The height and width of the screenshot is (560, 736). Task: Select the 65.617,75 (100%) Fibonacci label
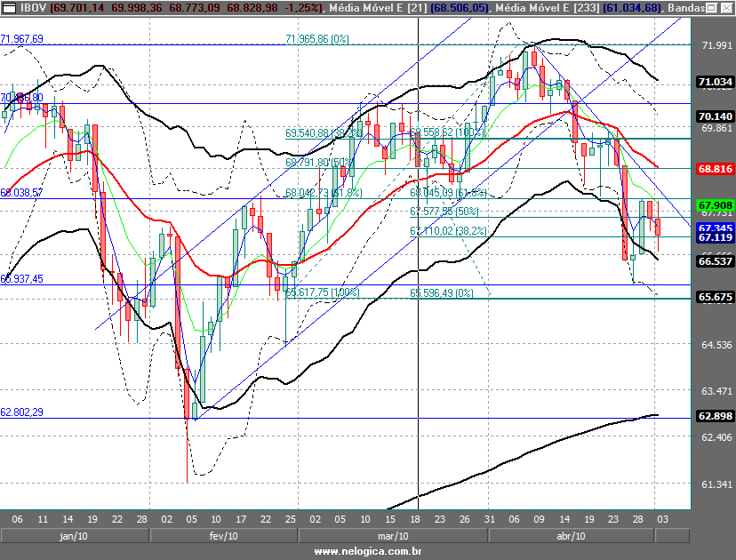click(x=323, y=292)
